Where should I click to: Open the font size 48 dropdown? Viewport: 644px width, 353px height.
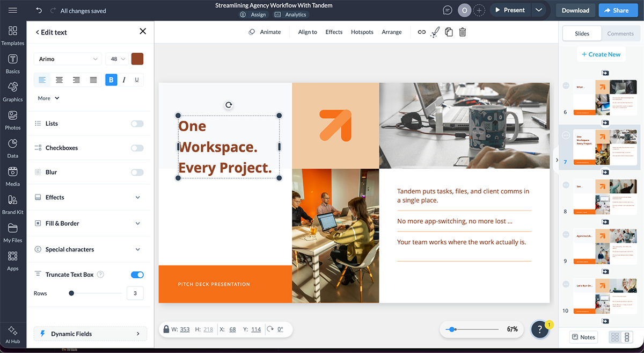pos(117,59)
